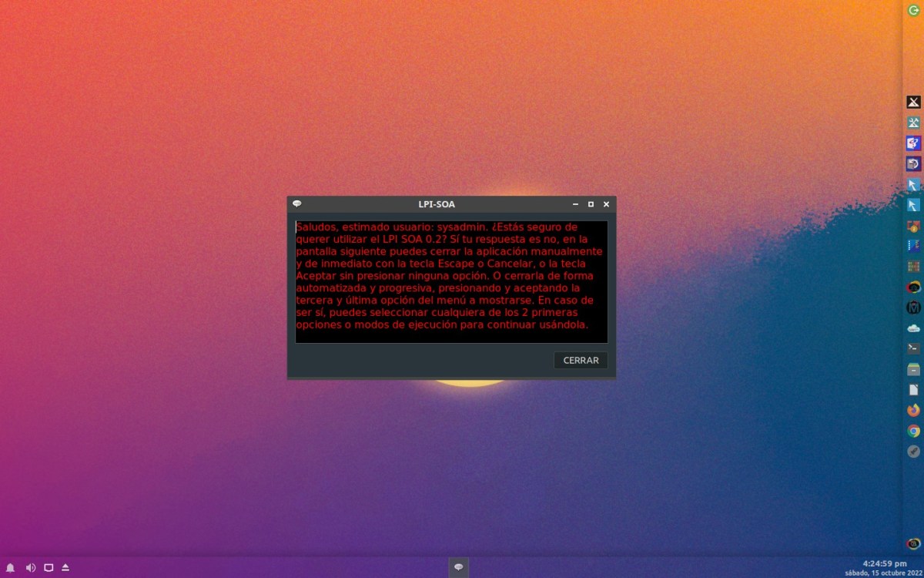Launch Firefox from the side dock
This screenshot has height=578, width=924.
pyautogui.click(x=914, y=410)
